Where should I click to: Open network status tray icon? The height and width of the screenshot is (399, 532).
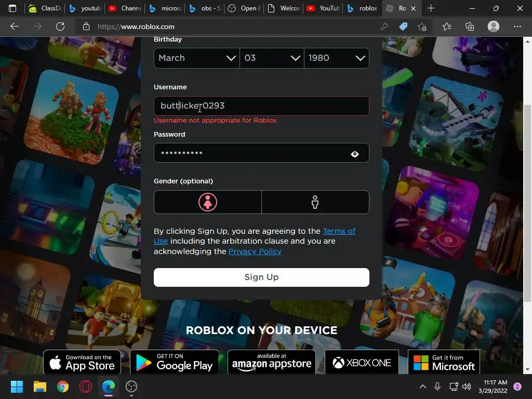point(454,387)
